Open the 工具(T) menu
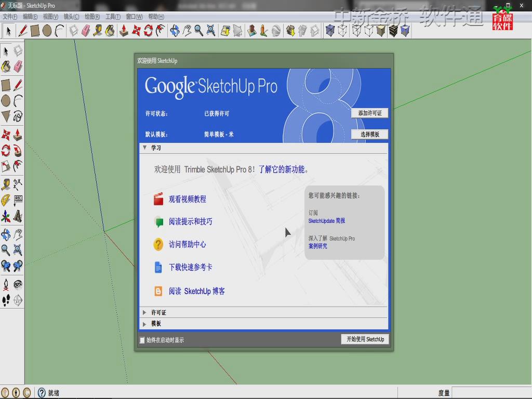 (113, 17)
